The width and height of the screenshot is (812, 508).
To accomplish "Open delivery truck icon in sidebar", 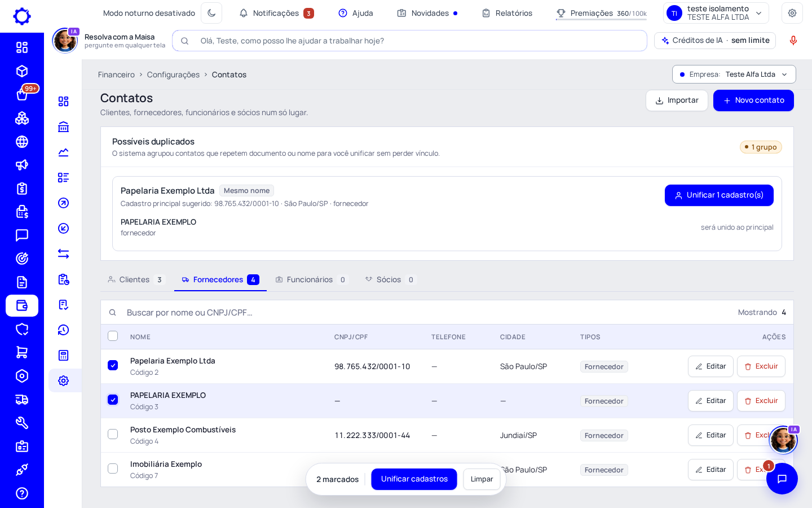I will point(22,400).
